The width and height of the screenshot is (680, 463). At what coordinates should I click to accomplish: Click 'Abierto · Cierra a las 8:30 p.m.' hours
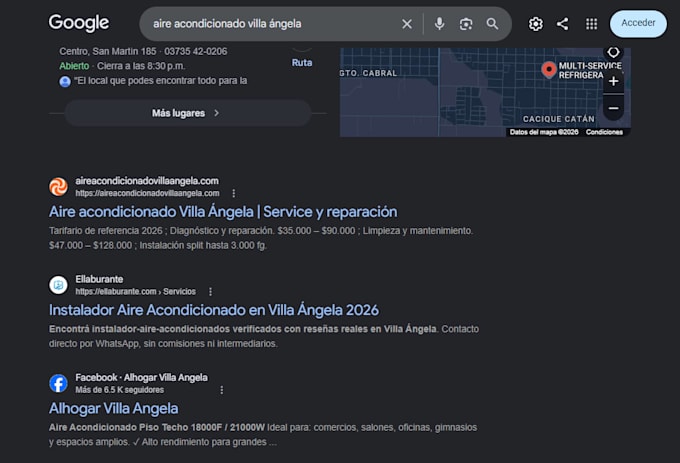pyautogui.click(x=122, y=66)
